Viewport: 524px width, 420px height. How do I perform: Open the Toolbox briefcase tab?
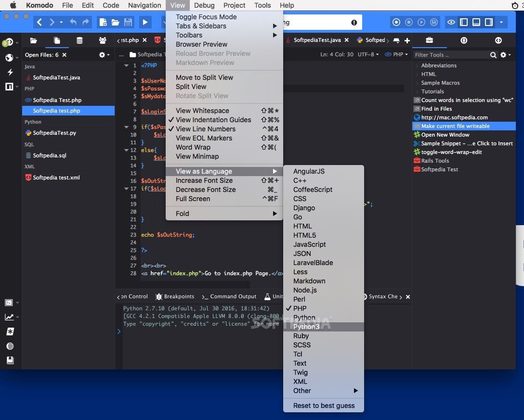click(430, 40)
